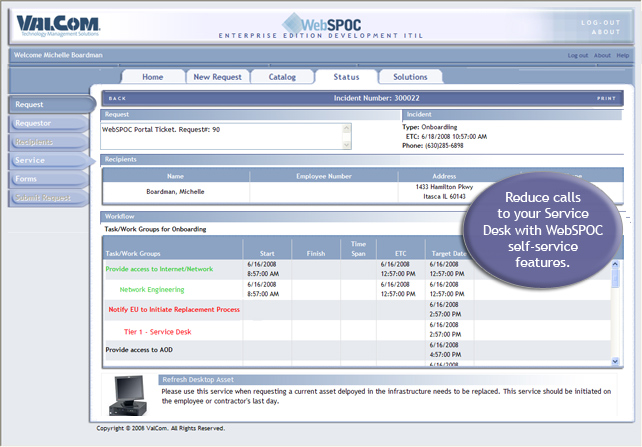Select the Status tab
The height and width of the screenshot is (447, 642).
coord(346,77)
